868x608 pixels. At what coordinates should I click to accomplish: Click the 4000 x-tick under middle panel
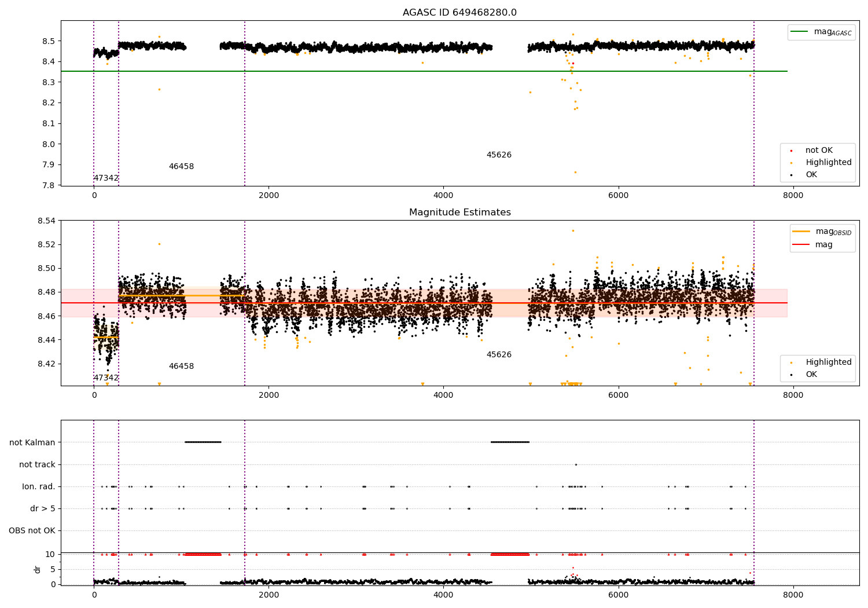(x=443, y=395)
